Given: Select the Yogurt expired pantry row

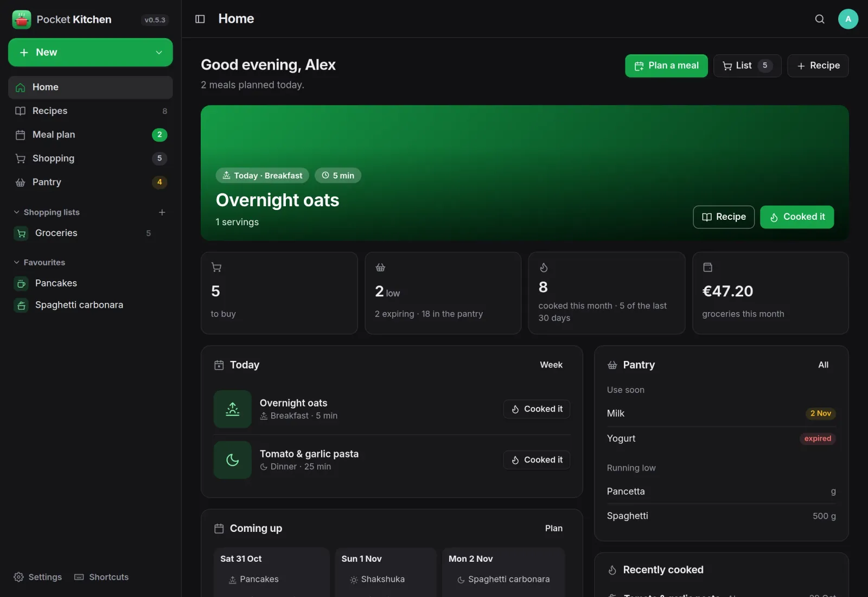Looking at the screenshot, I should coord(721,439).
